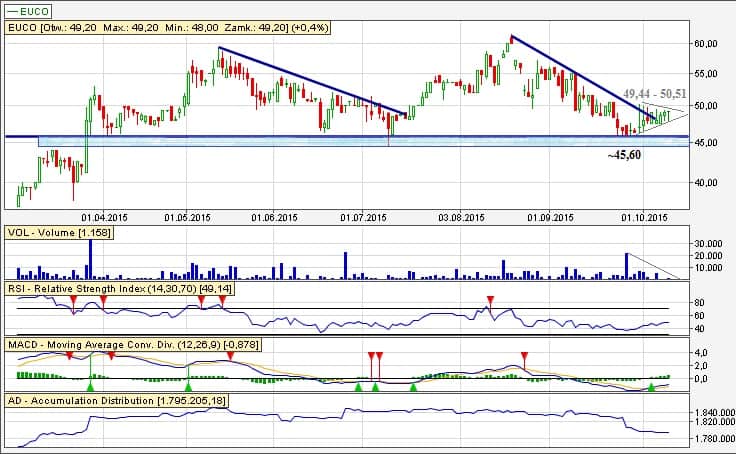
Task: Click the leftmost red arrow marker in MACD panel
Action: (x=68, y=356)
